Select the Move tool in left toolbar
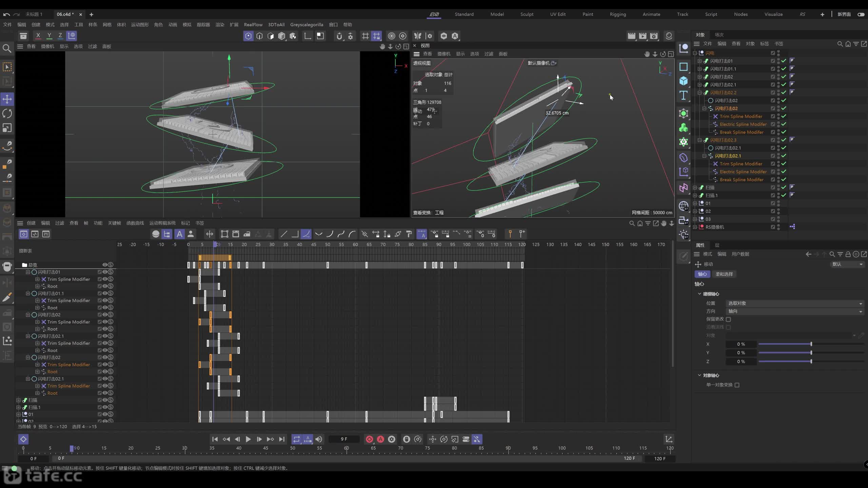The height and width of the screenshot is (488, 868). point(7,99)
